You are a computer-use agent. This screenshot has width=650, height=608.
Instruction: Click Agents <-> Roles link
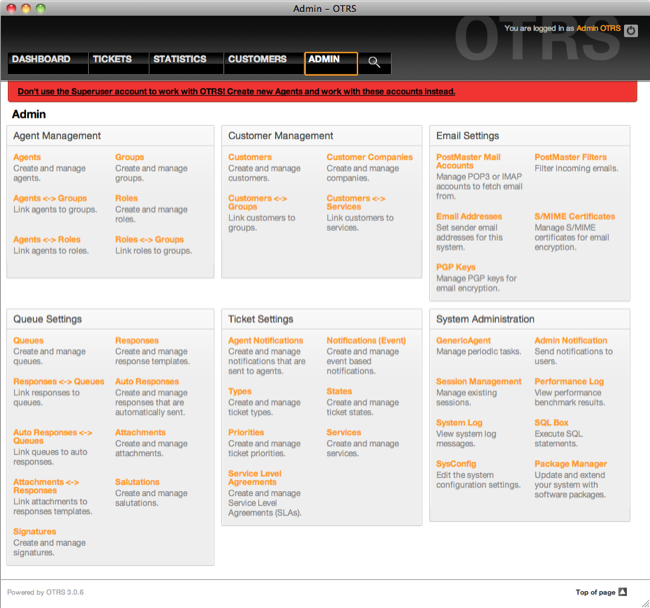pyautogui.click(x=47, y=240)
